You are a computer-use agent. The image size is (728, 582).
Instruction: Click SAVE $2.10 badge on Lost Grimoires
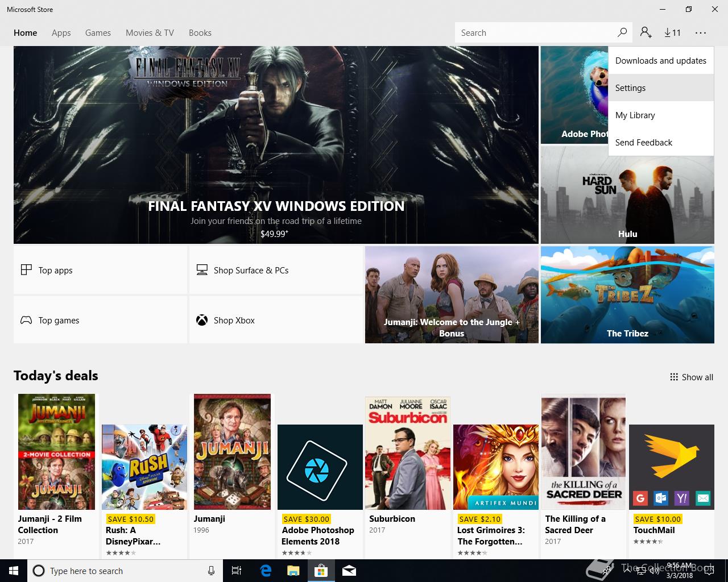[479, 519]
